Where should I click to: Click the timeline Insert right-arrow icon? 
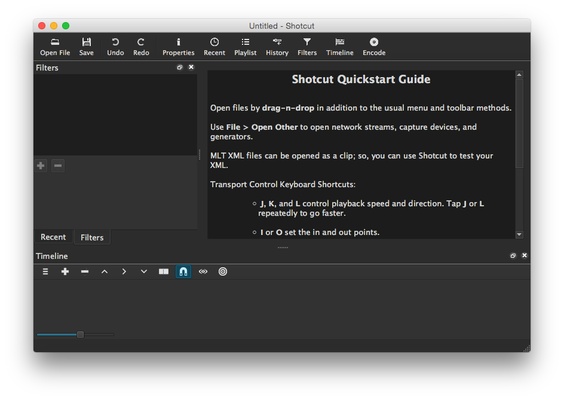pyautogui.click(x=124, y=272)
